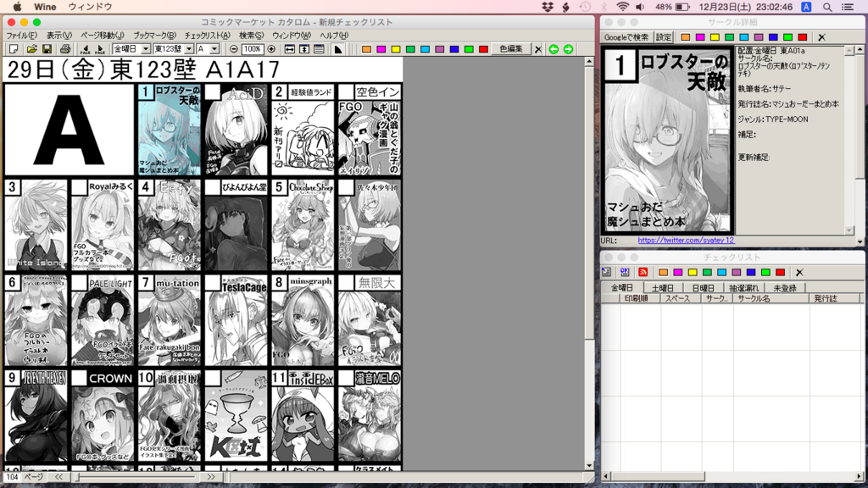Save the checklist with the floppy disk icon
868x488 pixels.
point(47,49)
